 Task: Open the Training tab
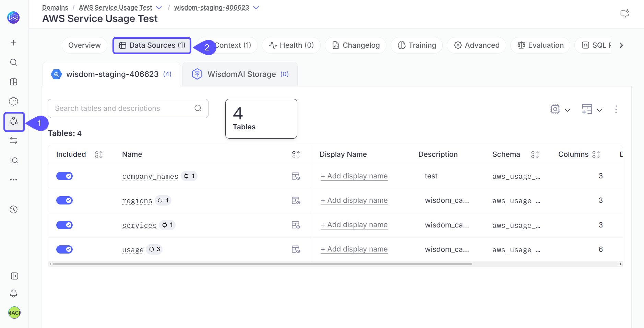point(417,45)
